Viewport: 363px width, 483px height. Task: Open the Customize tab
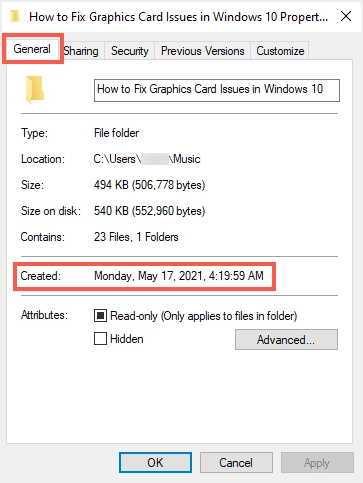(280, 51)
